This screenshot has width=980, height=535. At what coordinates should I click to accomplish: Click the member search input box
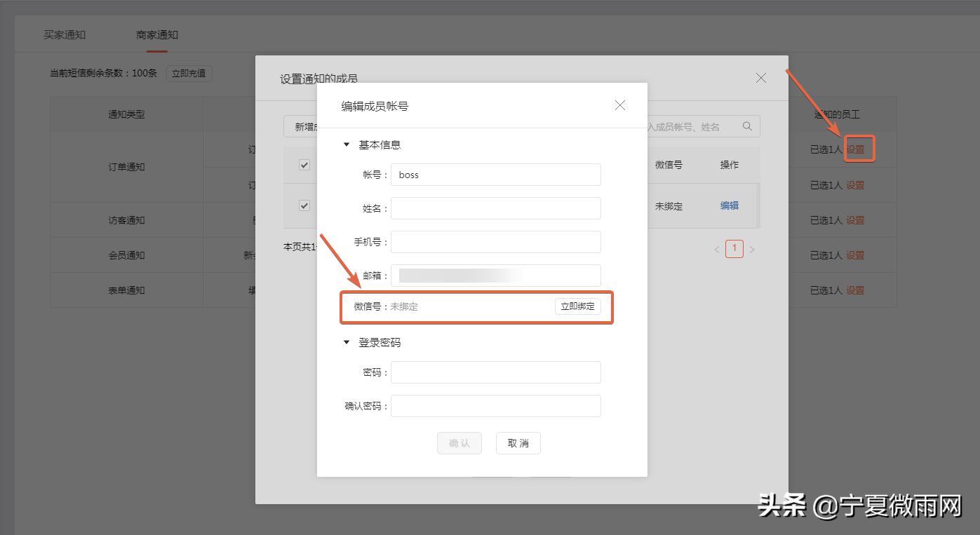click(694, 126)
